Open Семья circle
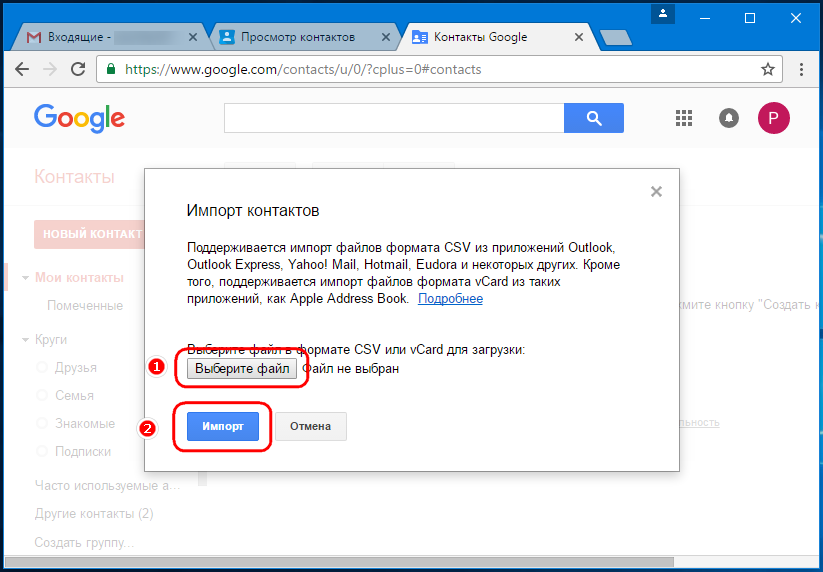 click(75, 395)
